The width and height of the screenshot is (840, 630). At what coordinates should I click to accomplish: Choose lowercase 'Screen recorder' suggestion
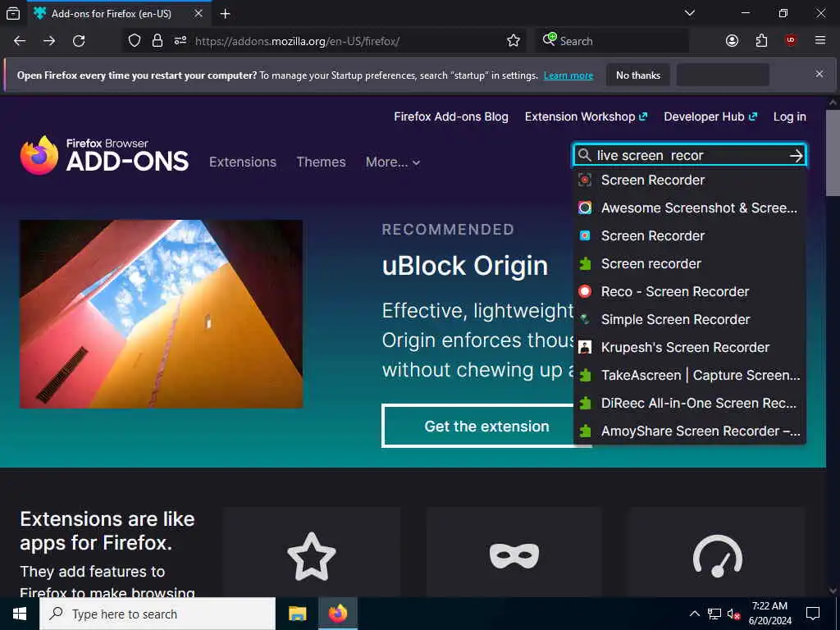(689, 263)
